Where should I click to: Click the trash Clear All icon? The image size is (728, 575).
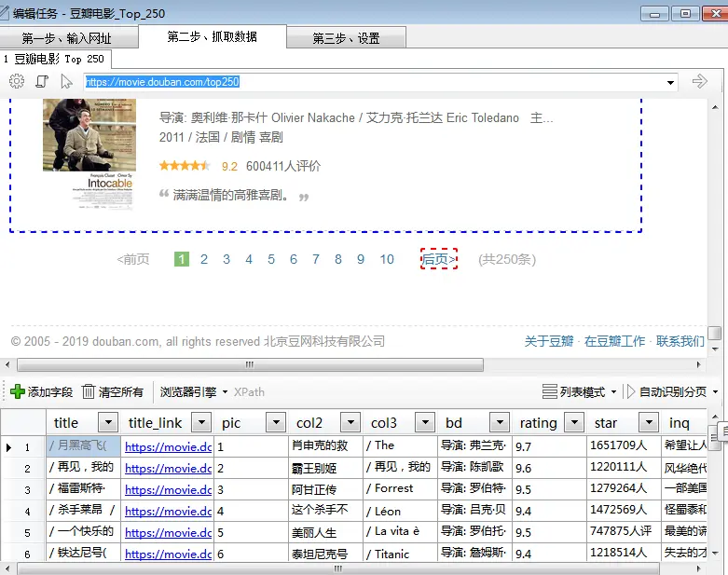(89, 391)
